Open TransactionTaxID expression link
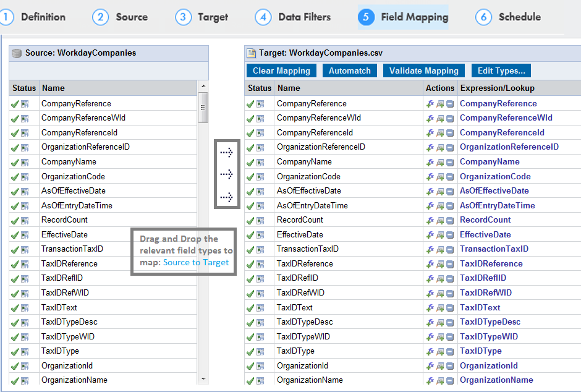581x392 pixels. 494,249
